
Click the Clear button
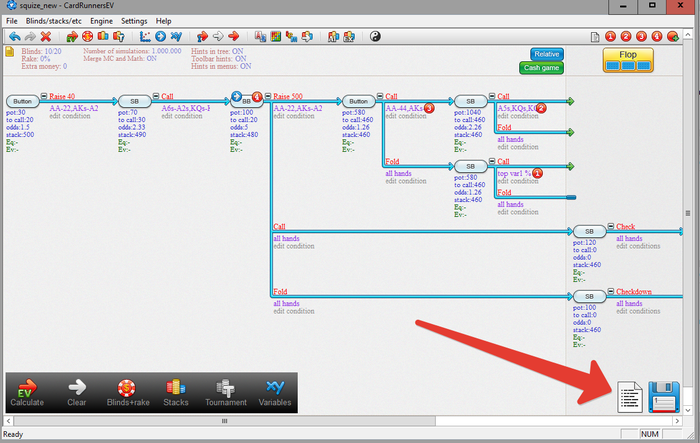(x=77, y=393)
